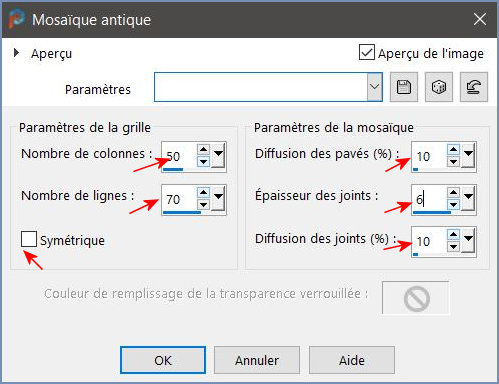Confirm with the OK button
Viewport: 499px width, 384px height.
(x=163, y=360)
